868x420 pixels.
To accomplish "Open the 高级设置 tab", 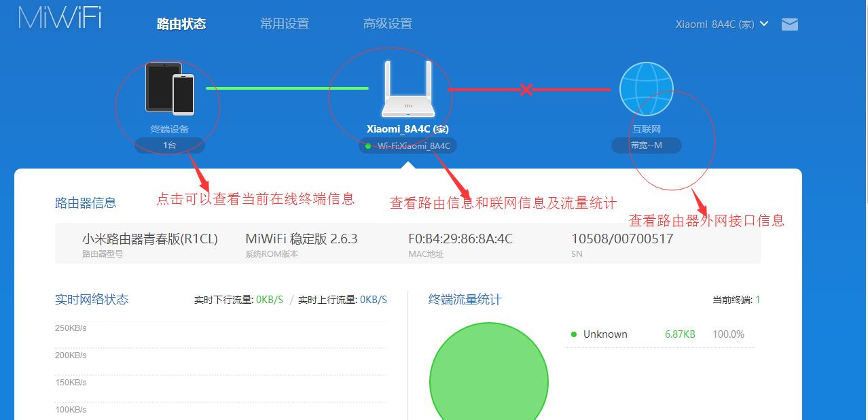I will click(x=388, y=24).
